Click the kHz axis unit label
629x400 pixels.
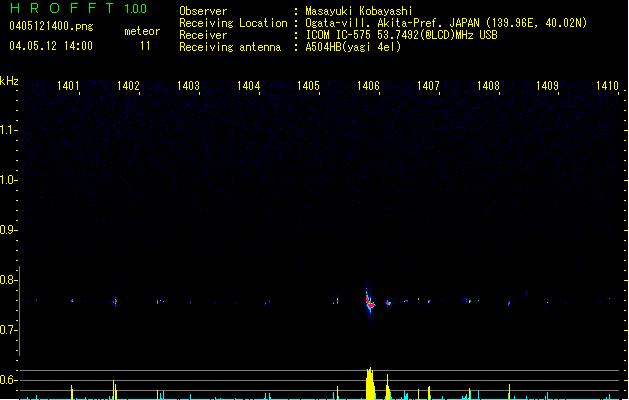(x=9, y=81)
